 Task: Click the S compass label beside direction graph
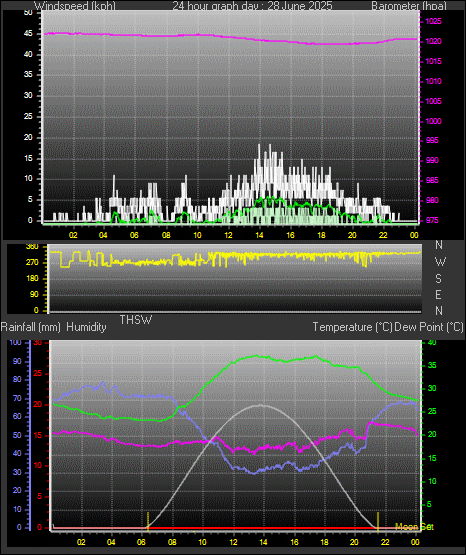click(x=438, y=279)
